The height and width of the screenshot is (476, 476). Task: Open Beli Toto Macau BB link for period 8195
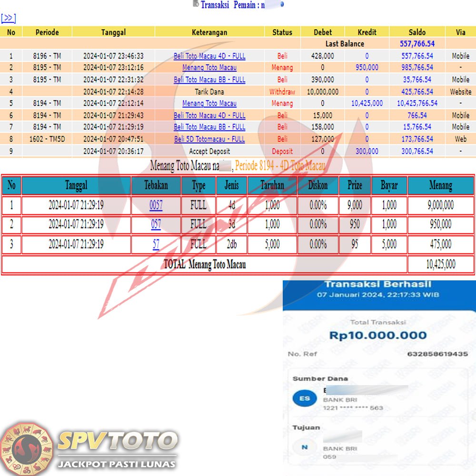209,79
